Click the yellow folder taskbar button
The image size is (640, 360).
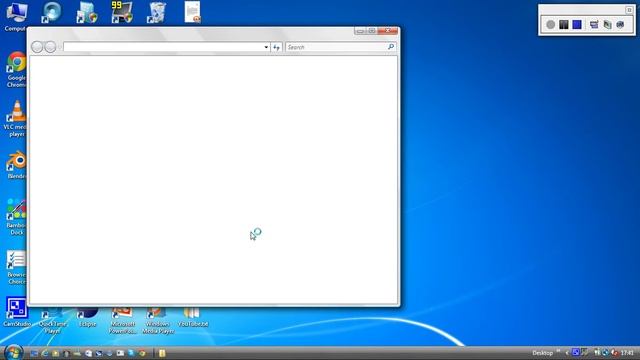pyautogui.click(x=162, y=353)
